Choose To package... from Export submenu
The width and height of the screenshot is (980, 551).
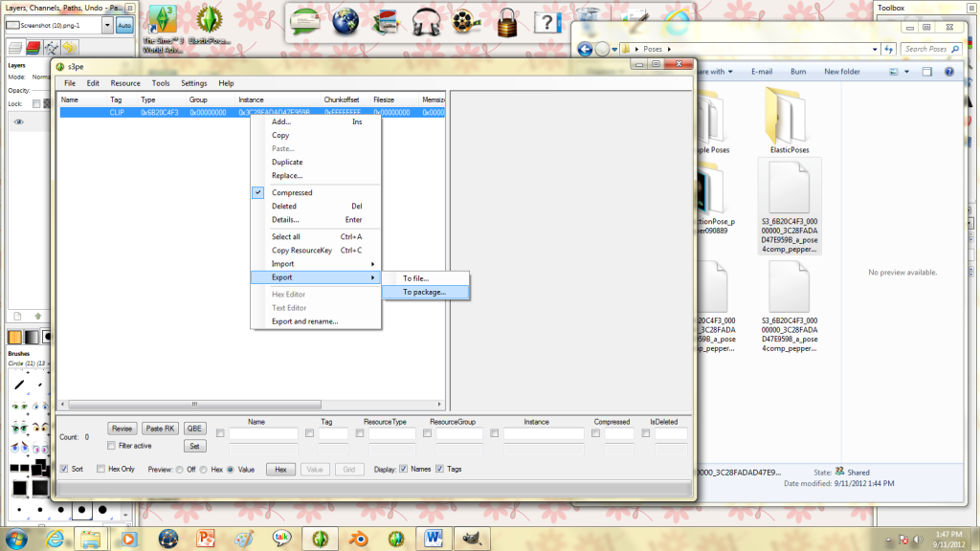coord(426,292)
